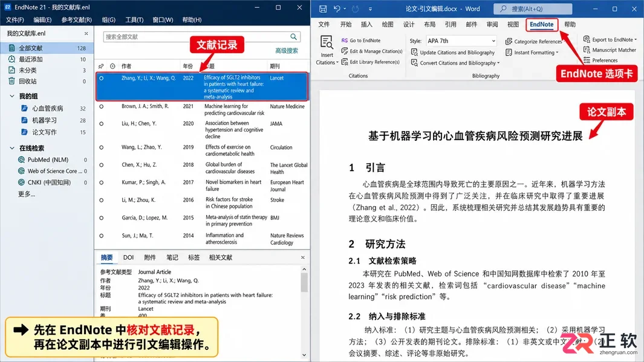Open Convert Citations and Bibliography dropdown
The height and width of the screenshot is (362, 644).
click(x=455, y=63)
